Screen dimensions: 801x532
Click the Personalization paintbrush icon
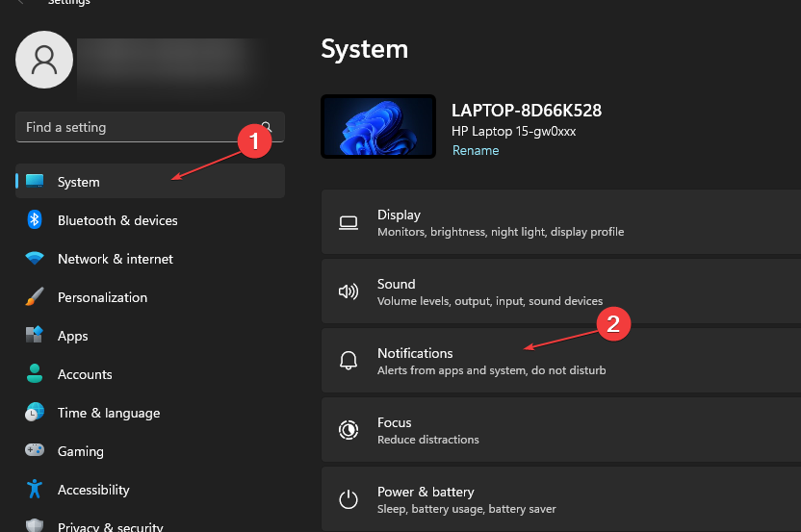[x=35, y=296]
